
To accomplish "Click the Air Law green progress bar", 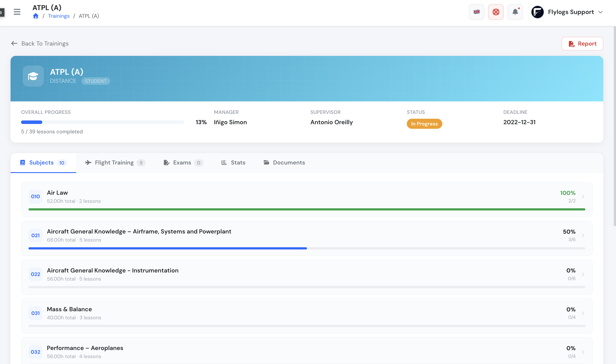I will click(x=307, y=209).
